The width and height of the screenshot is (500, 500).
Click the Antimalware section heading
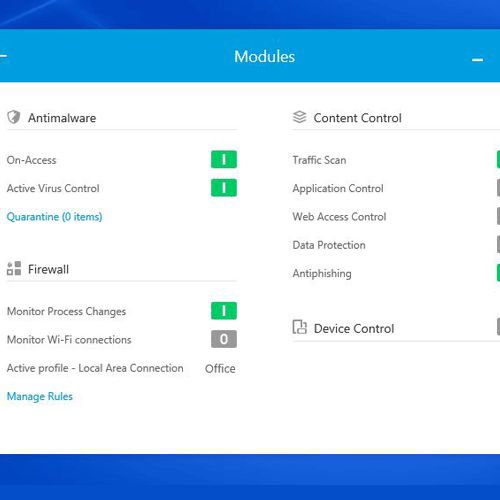pyautogui.click(x=62, y=118)
